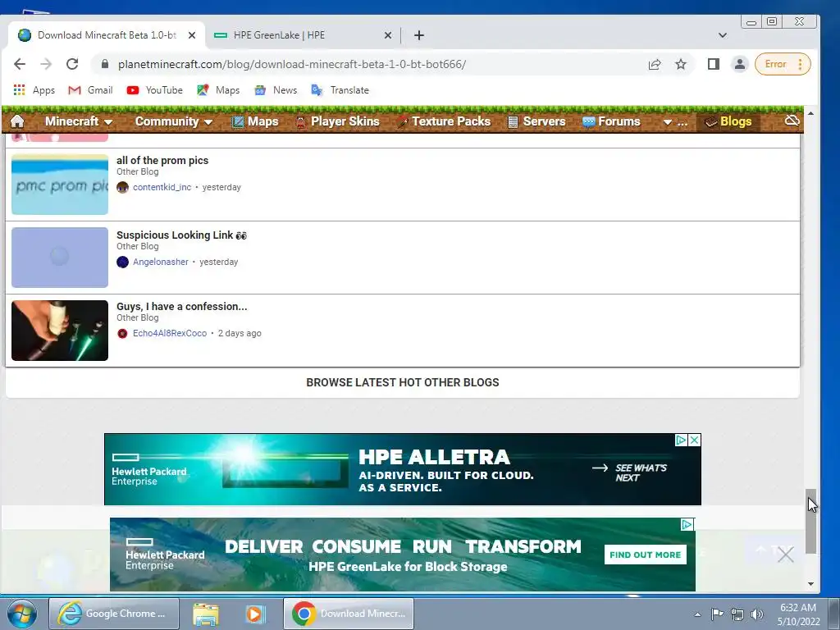The image size is (840, 630).
Task: Open Chrome side panel icon
Action: tap(713, 64)
